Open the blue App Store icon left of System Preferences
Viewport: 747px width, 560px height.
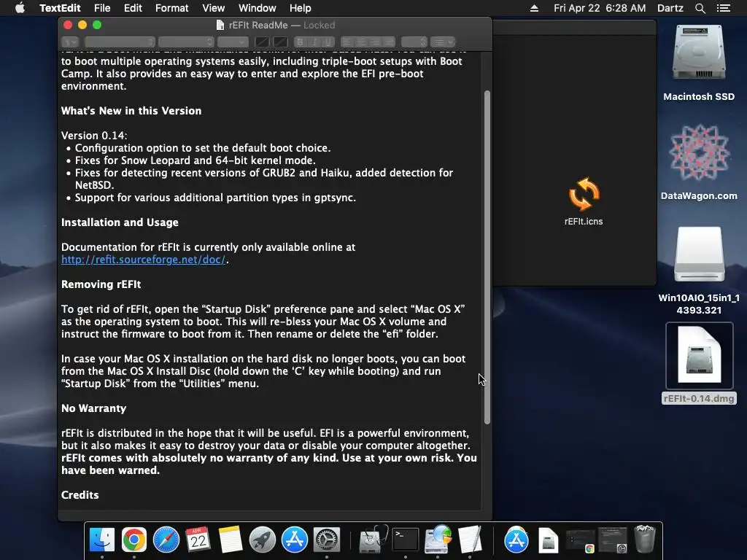pyautogui.click(x=295, y=540)
